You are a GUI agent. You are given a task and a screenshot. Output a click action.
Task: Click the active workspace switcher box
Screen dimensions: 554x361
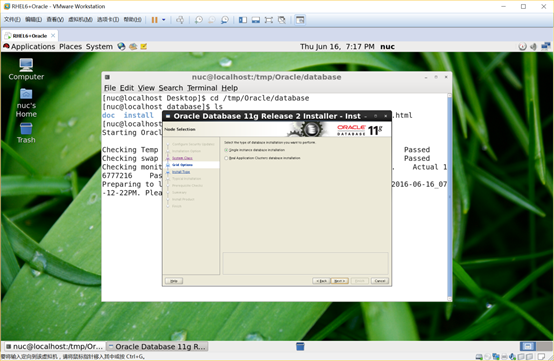tap(528, 346)
